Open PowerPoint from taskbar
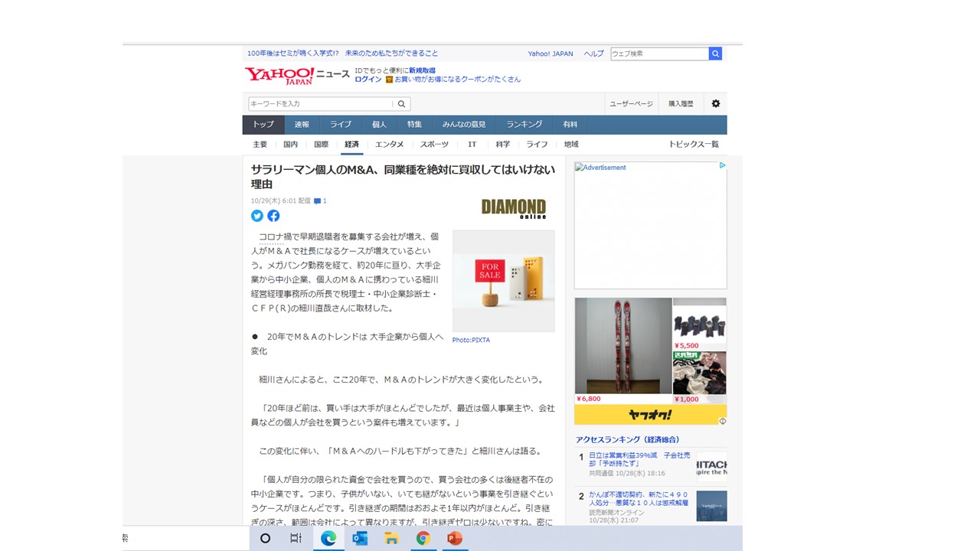 455,538
